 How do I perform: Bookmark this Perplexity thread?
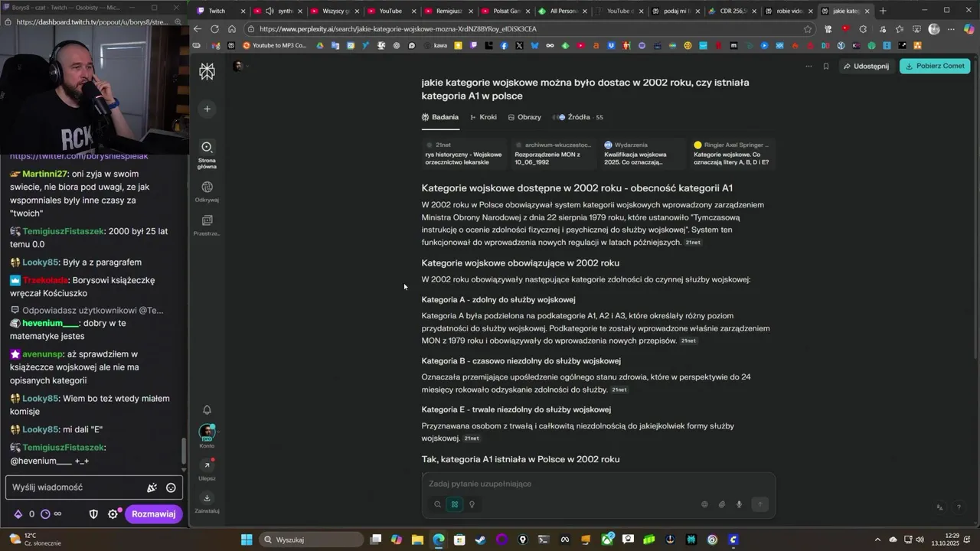tap(826, 67)
